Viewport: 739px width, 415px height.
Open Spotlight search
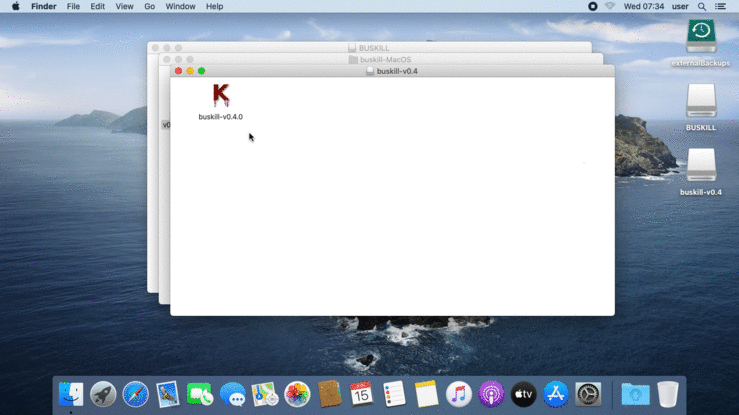click(702, 6)
